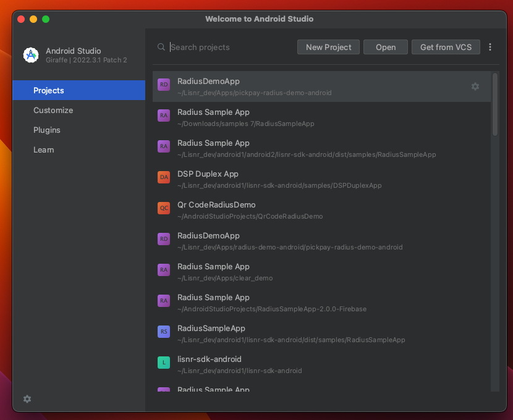Image resolution: width=513 pixels, height=420 pixels.
Task: Click the Open button
Action: [385, 46]
